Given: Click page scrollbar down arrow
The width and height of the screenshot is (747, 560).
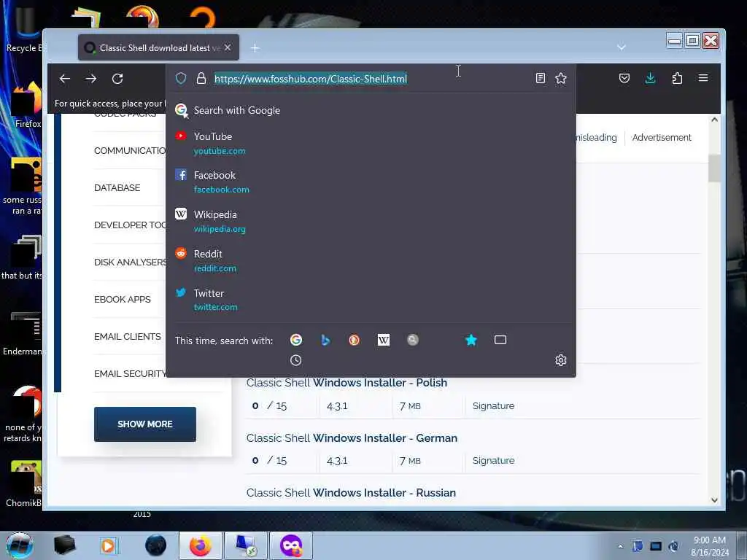Looking at the screenshot, I should pyautogui.click(x=714, y=500).
